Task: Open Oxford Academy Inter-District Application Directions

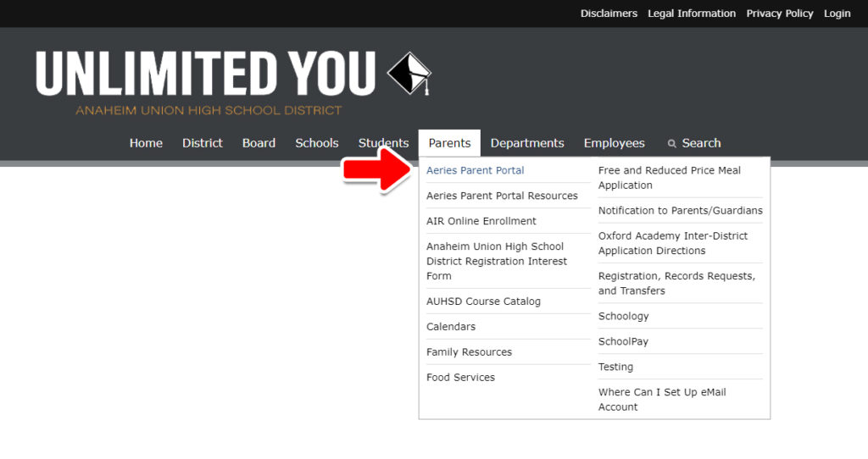Action: (672, 243)
